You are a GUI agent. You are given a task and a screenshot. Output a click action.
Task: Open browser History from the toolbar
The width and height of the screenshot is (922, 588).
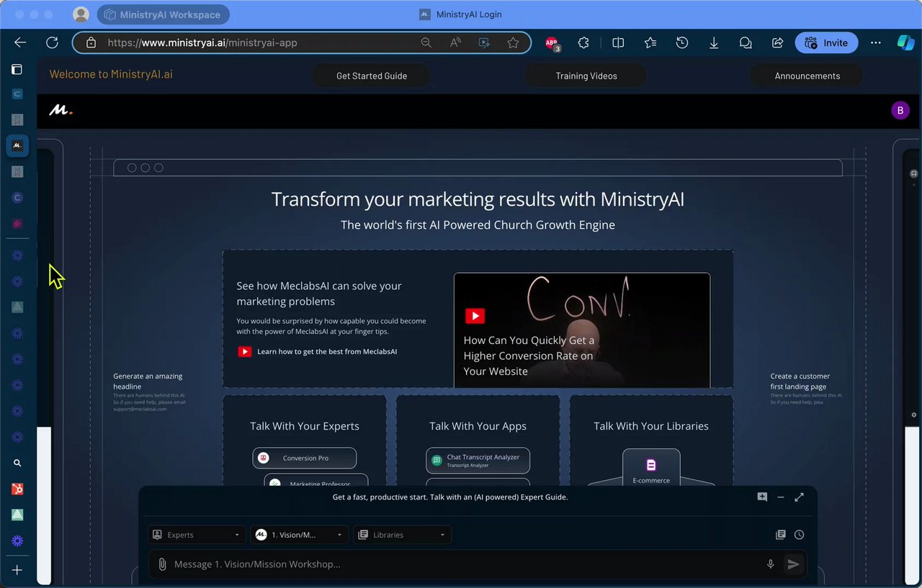(682, 42)
